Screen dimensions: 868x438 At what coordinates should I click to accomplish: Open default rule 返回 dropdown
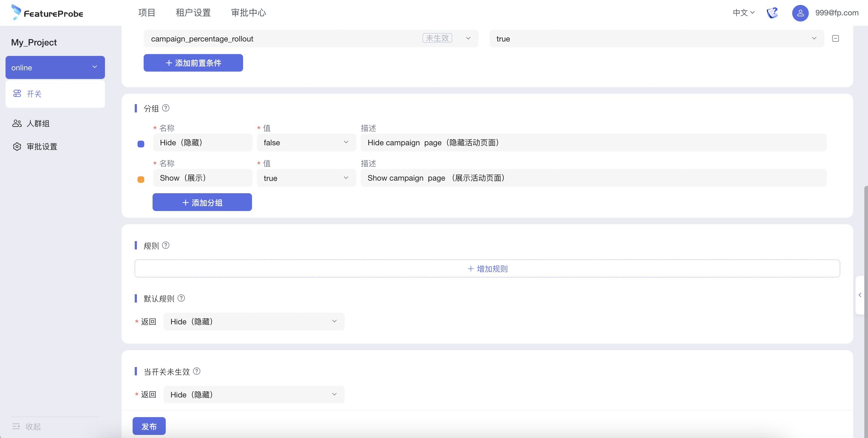click(254, 321)
